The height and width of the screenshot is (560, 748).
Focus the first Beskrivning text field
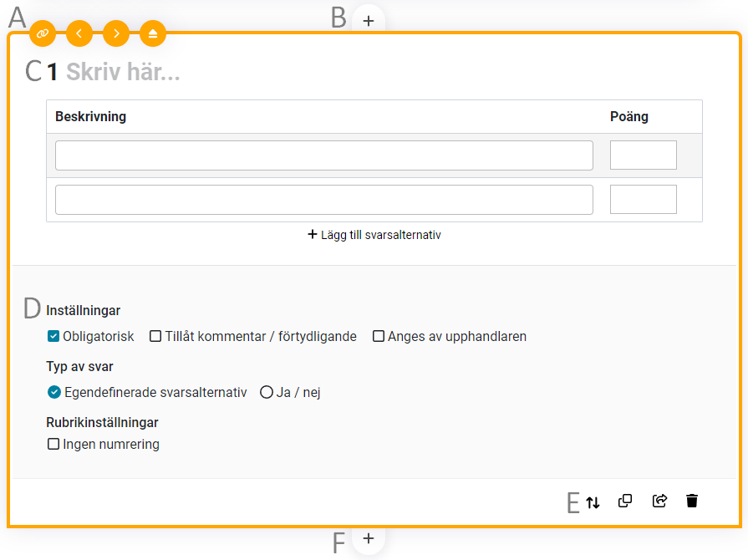click(x=324, y=155)
